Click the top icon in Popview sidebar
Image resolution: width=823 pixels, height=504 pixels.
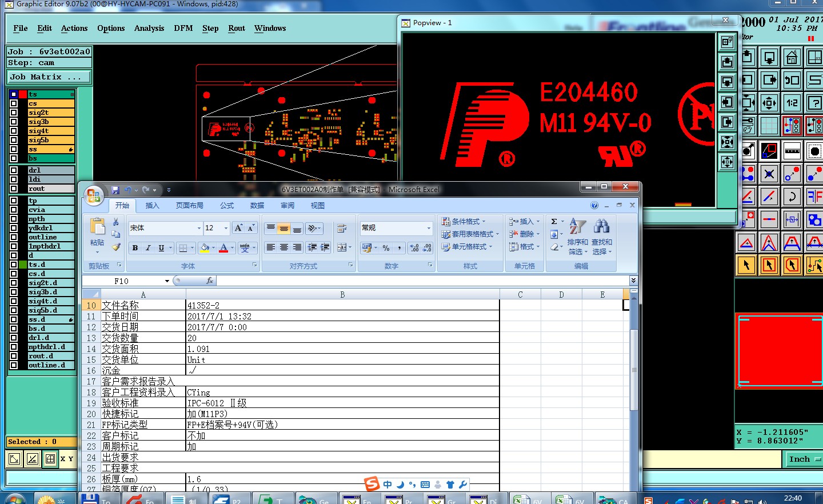click(x=727, y=42)
